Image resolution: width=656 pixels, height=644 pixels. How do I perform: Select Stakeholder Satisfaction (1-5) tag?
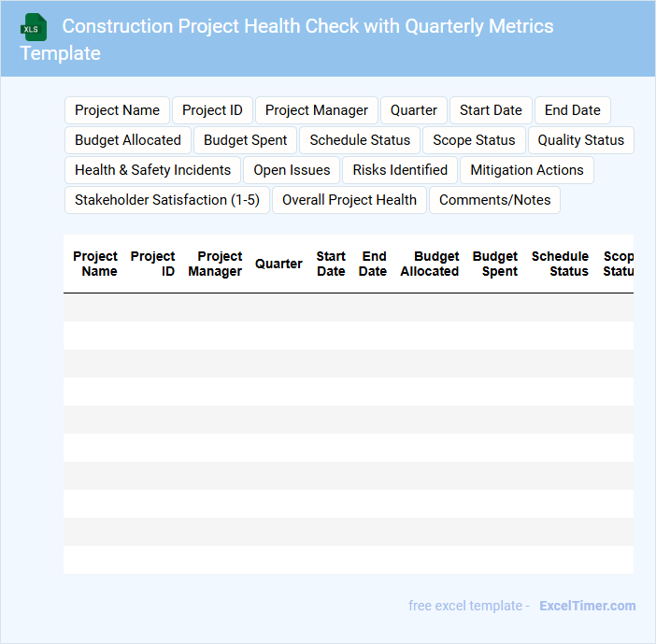[167, 200]
